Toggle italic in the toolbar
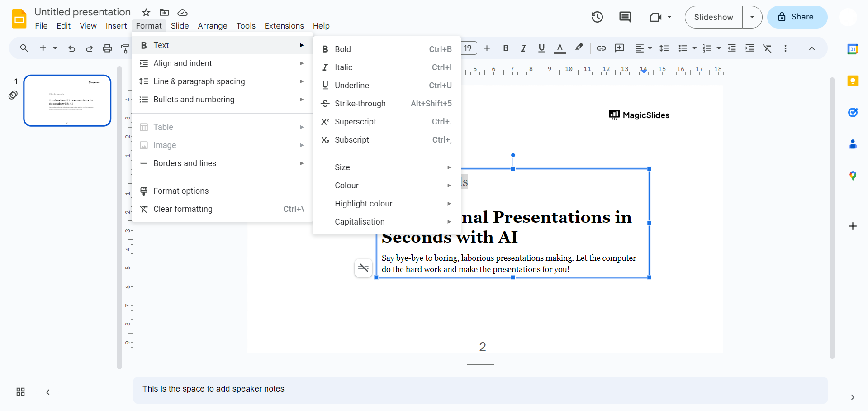This screenshot has height=411, width=868. [523, 48]
